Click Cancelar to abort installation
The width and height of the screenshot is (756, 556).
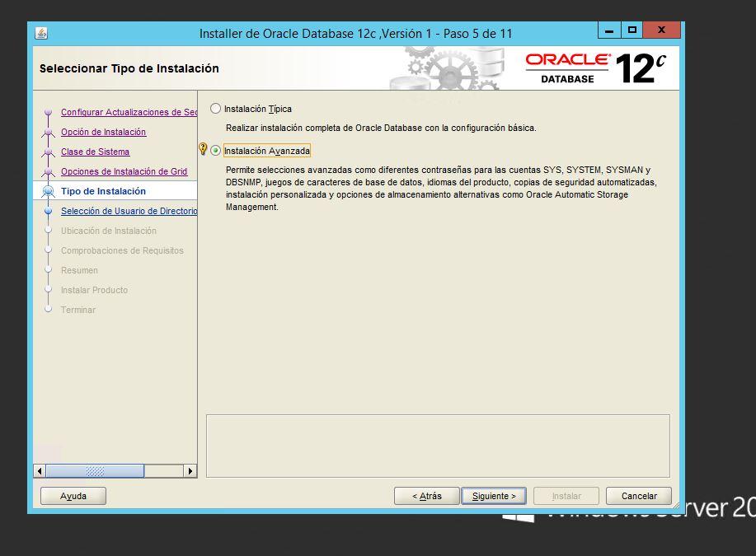click(x=639, y=496)
